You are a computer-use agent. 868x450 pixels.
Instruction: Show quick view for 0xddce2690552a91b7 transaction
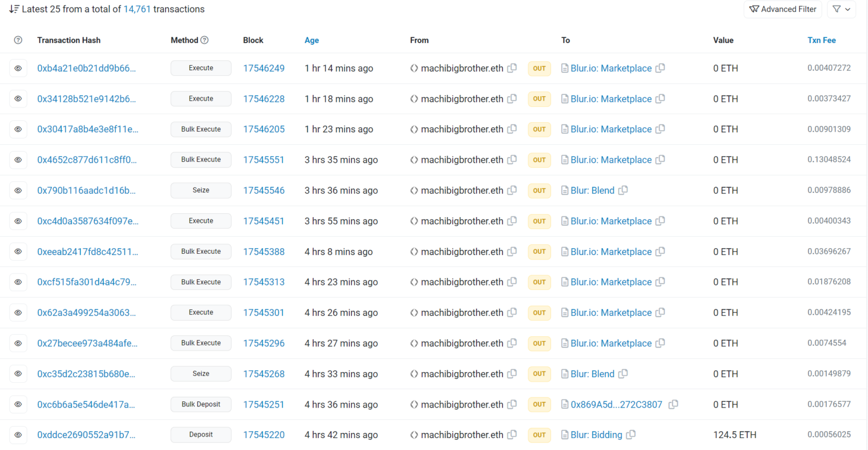(18, 435)
